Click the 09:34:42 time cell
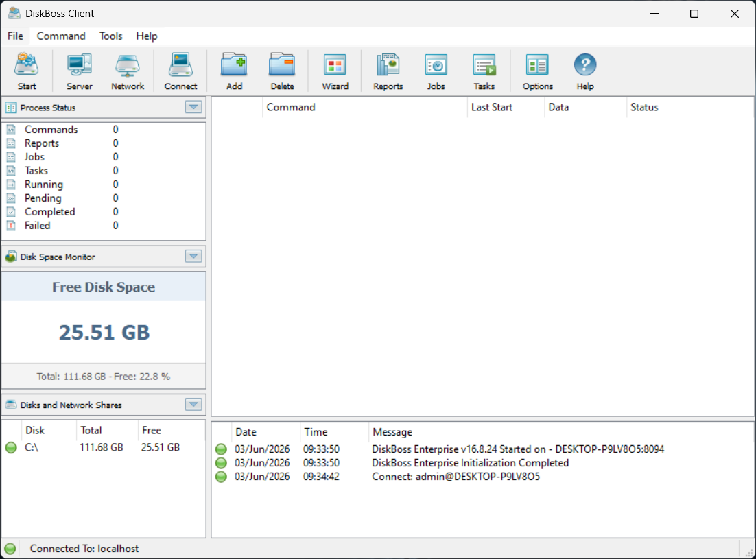The height and width of the screenshot is (559, 756). 321,477
